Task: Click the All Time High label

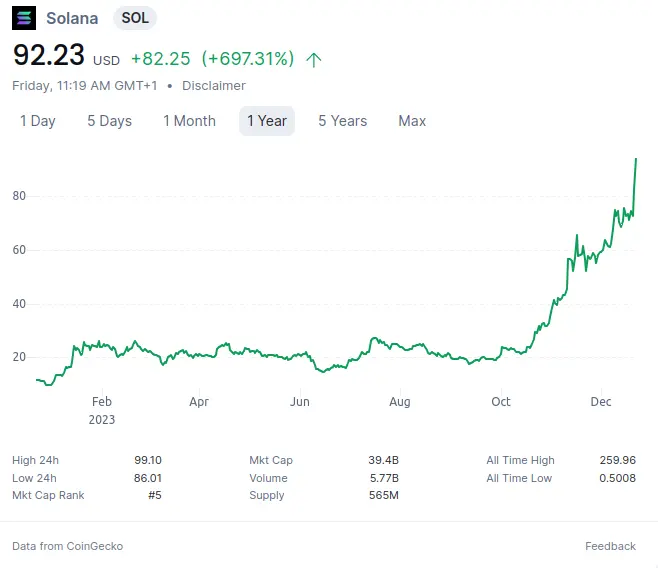Action: click(520, 460)
